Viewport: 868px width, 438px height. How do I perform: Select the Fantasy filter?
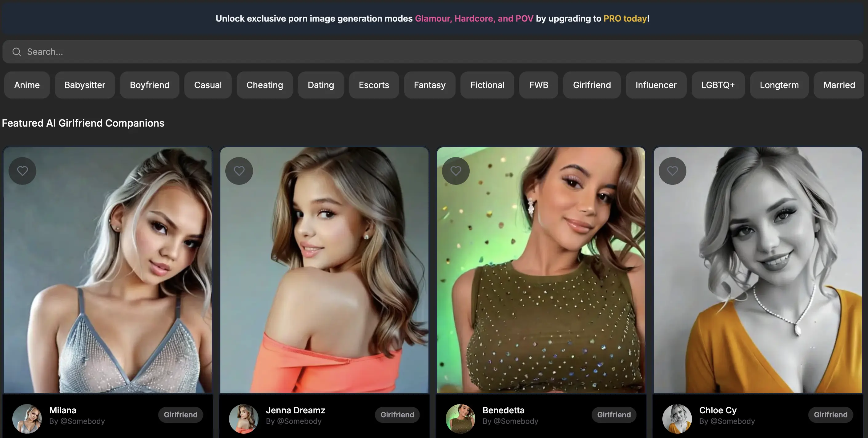[x=429, y=85]
